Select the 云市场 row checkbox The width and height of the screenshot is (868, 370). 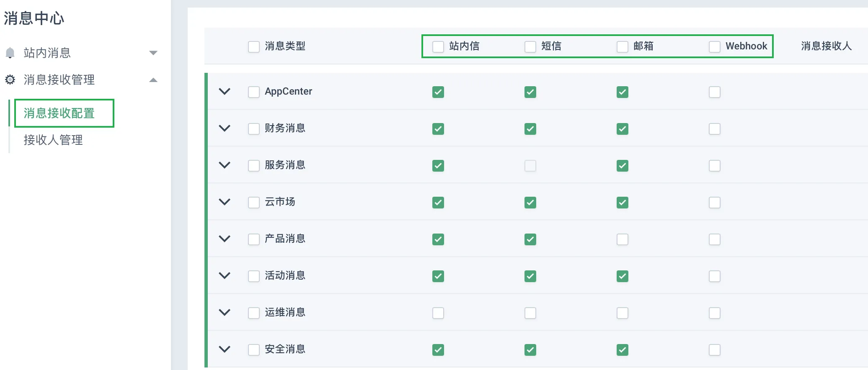coord(254,203)
